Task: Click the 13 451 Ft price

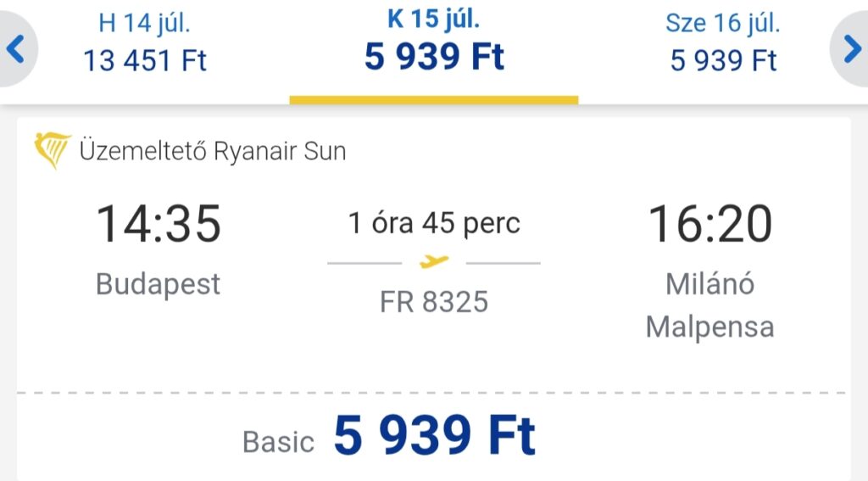Action: [144, 60]
